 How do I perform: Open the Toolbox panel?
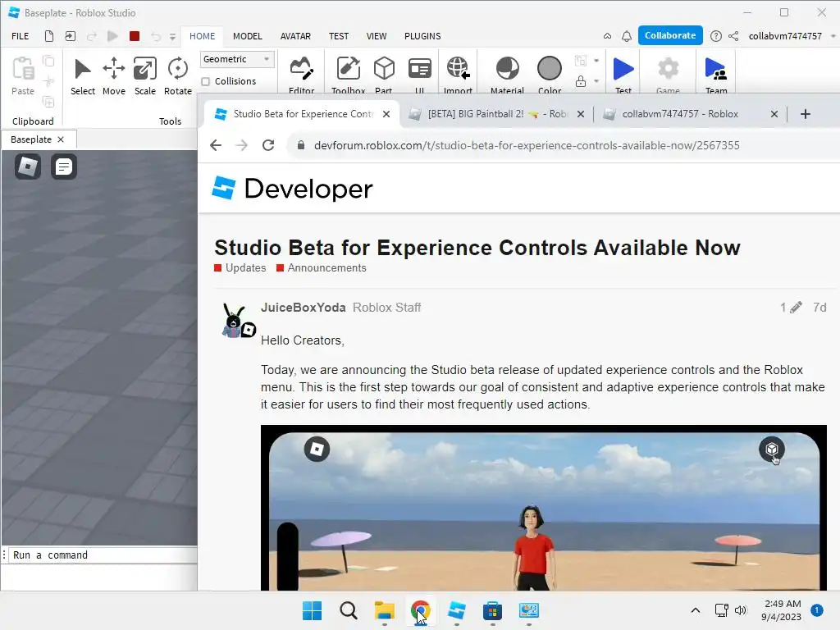[348, 75]
